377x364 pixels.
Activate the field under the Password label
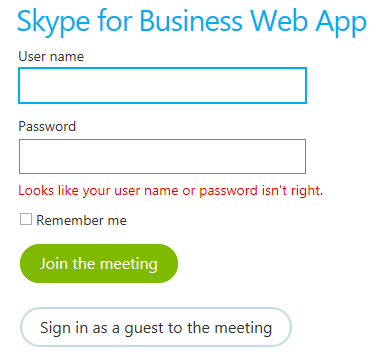(x=162, y=156)
